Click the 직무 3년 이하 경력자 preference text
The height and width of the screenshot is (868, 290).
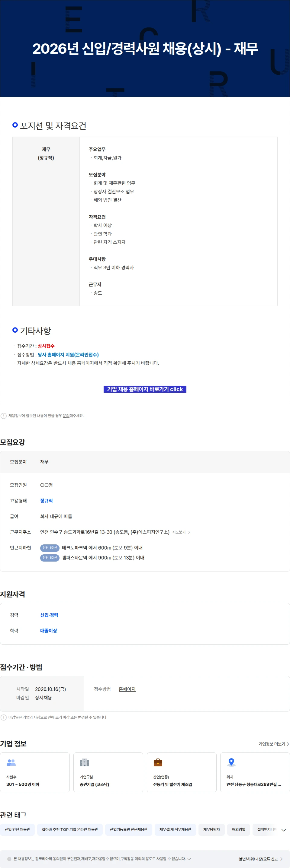pyautogui.click(x=114, y=268)
